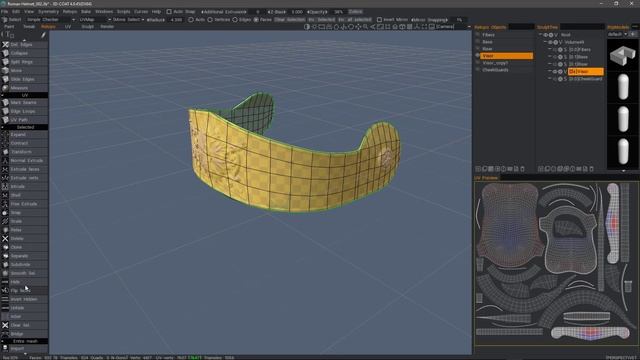Activate the Measure tool icon

click(5, 88)
